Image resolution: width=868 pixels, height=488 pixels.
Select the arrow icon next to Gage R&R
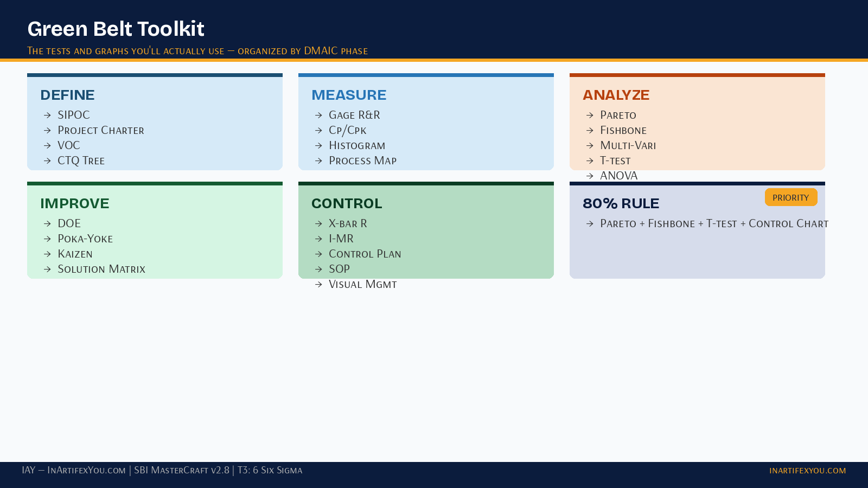point(318,115)
